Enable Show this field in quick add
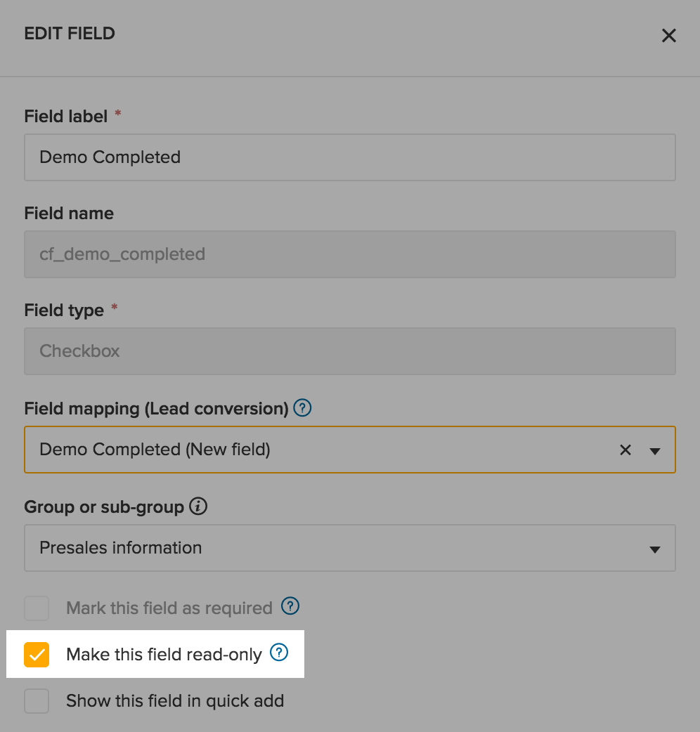Viewport: 700px width, 732px height. (37, 700)
